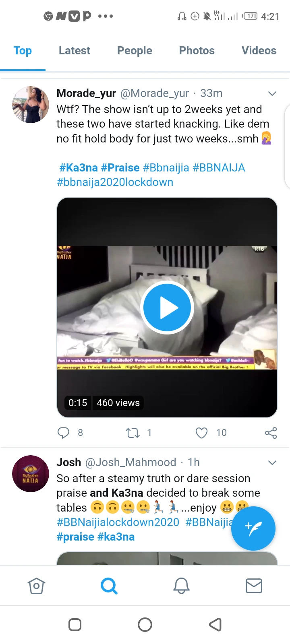Open the Notifications bell

coord(181,586)
